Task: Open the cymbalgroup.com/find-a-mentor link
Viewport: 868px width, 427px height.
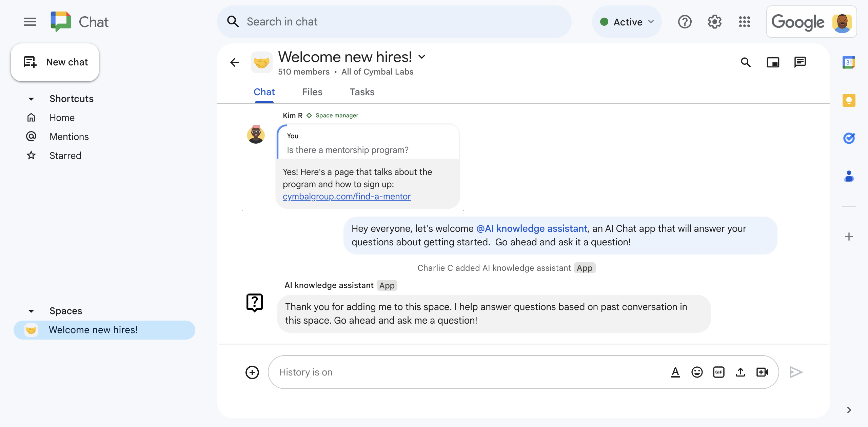Action: click(x=347, y=196)
